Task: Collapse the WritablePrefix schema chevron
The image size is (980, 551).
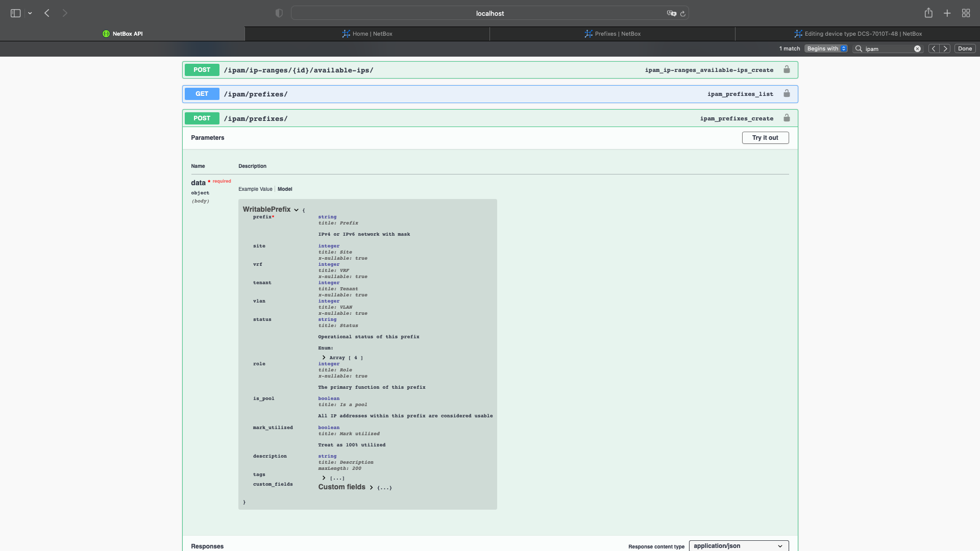Action: [x=296, y=210]
